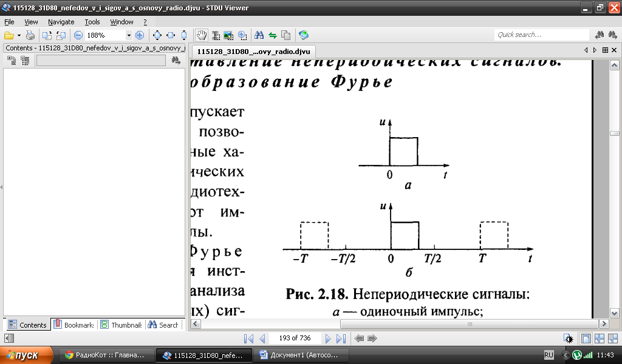This screenshot has height=364, width=622.
Task: Click the Open file folder icon
Action: (x=9, y=36)
